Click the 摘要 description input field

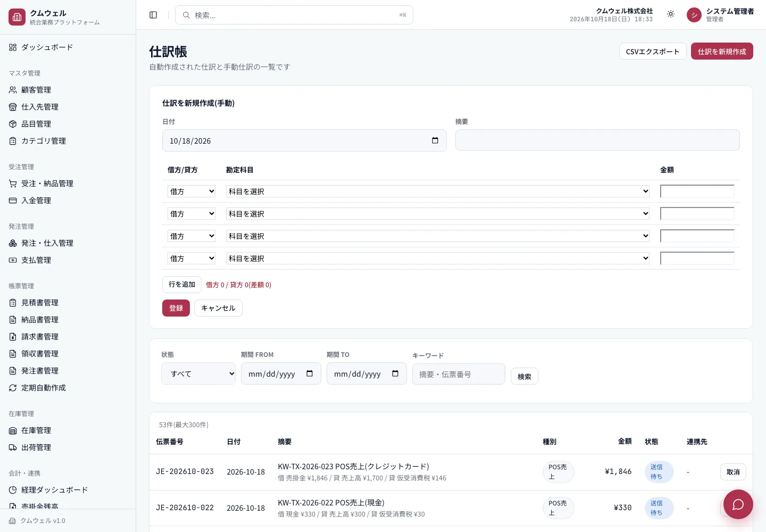[x=597, y=140]
